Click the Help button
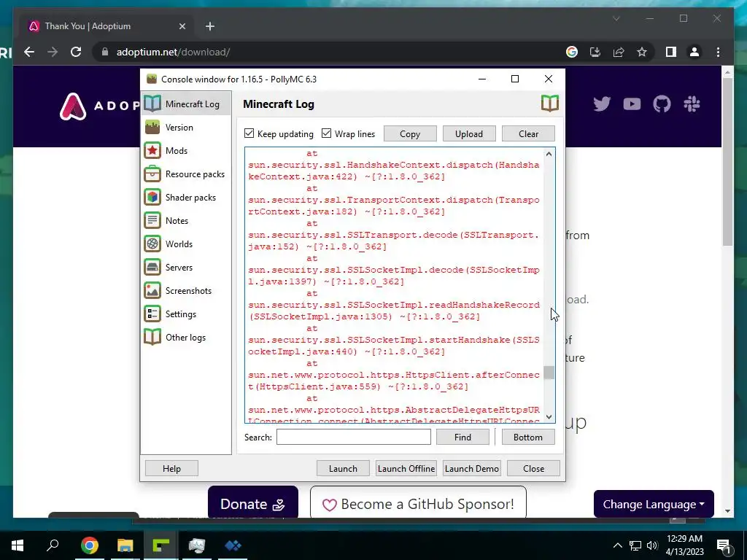The height and width of the screenshot is (560, 747). (171, 469)
